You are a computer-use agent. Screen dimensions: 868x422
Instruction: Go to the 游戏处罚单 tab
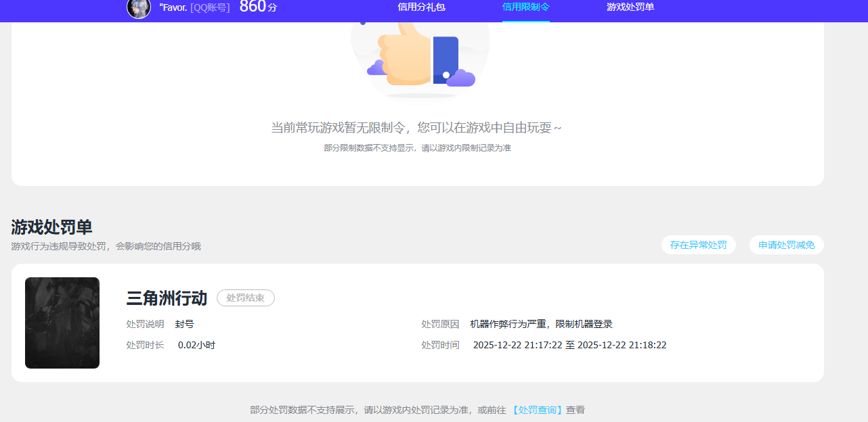630,7
